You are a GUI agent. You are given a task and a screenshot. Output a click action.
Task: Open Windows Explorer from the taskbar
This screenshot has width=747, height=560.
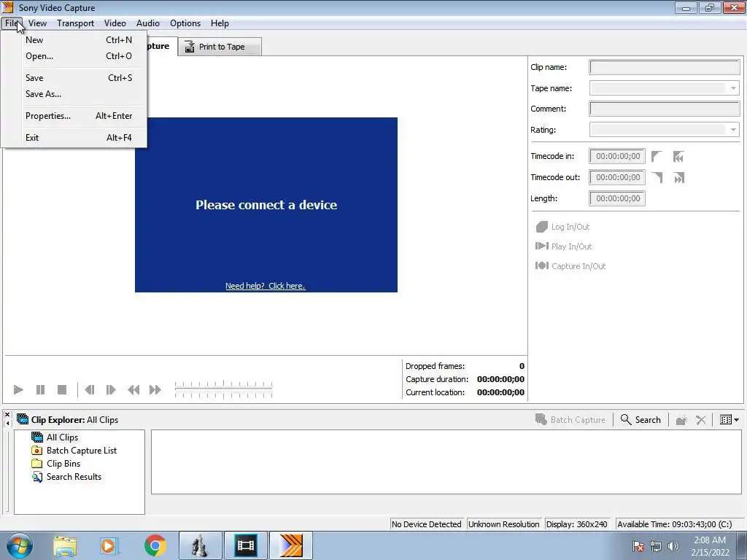point(65,546)
